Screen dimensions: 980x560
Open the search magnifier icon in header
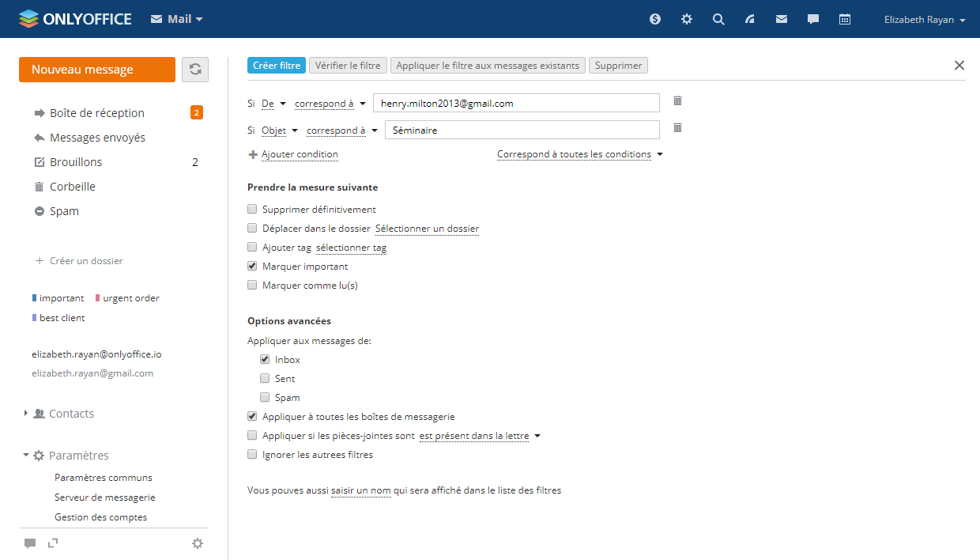tap(718, 20)
